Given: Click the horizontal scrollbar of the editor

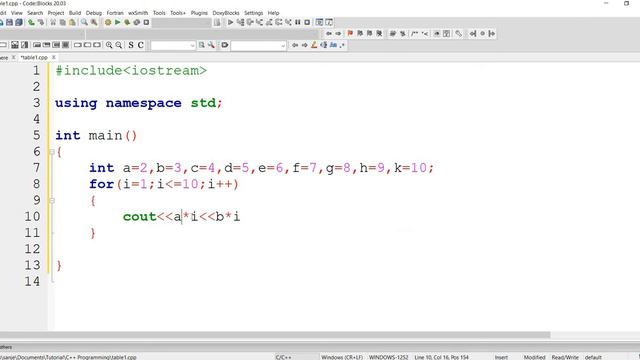Looking at the screenshot, I should click(275, 335).
